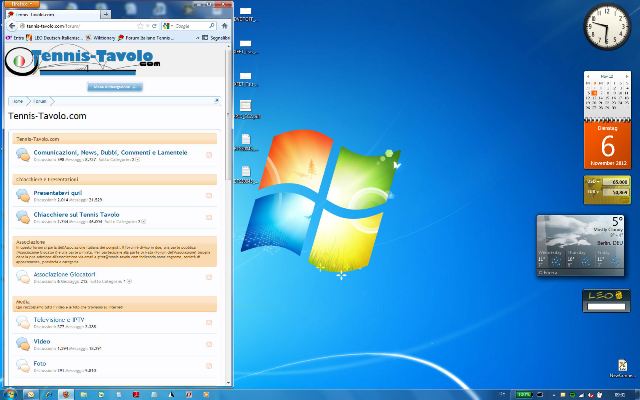Viewport: 640px width, 400px height.
Task: Click the Presentatevi qui! forum speech-bubble icon
Action: 23,196
